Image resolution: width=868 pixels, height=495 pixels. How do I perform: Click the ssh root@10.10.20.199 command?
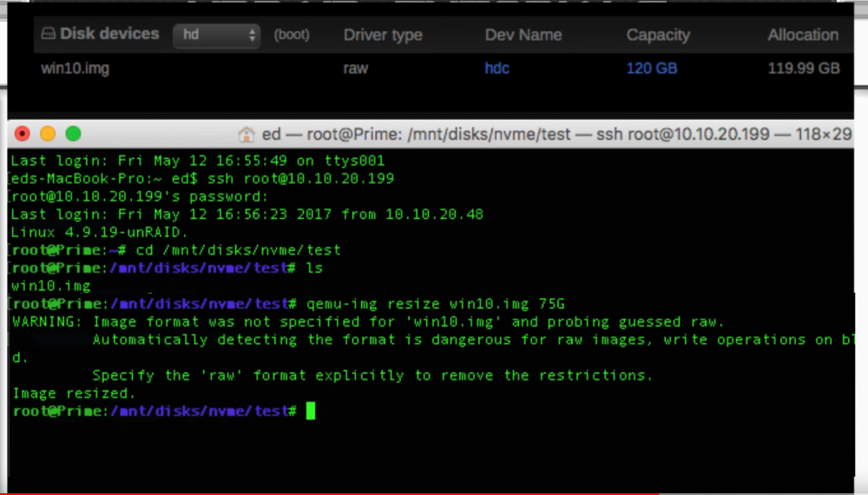300,178
